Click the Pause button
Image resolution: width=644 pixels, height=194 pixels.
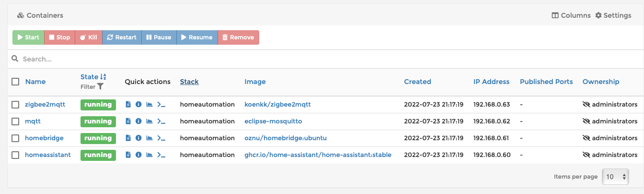(x=159, y=37)
